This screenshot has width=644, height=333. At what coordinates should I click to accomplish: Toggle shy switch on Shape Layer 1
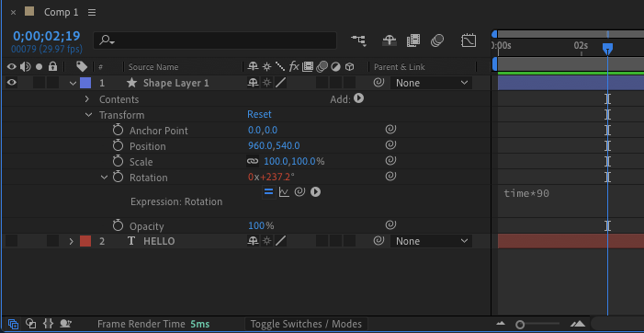[x=253, y=83]
